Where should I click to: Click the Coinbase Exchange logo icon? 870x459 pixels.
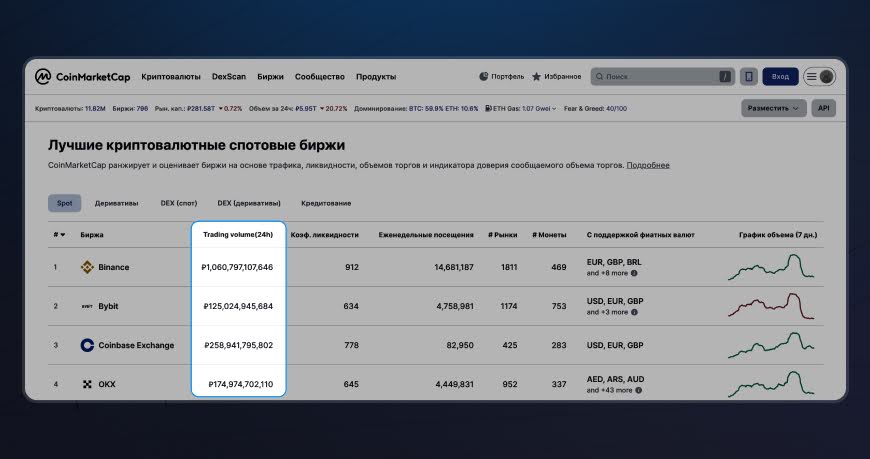(x=87, y=345)
